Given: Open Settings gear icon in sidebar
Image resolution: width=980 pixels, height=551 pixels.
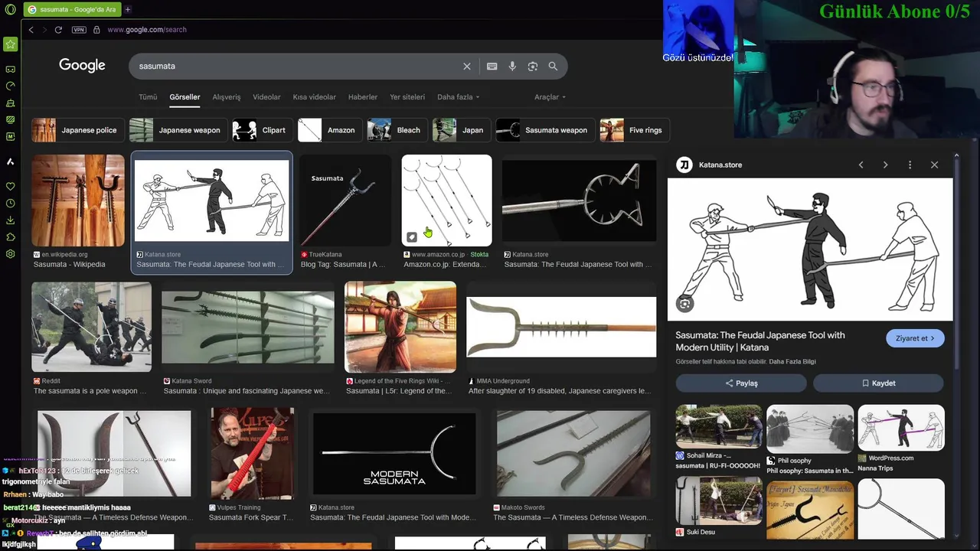Looking at the screenshot, I should (x=10, y=254).
